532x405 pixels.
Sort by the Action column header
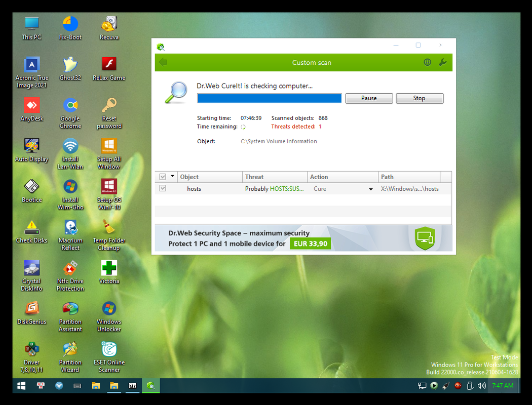coord(343,177)
